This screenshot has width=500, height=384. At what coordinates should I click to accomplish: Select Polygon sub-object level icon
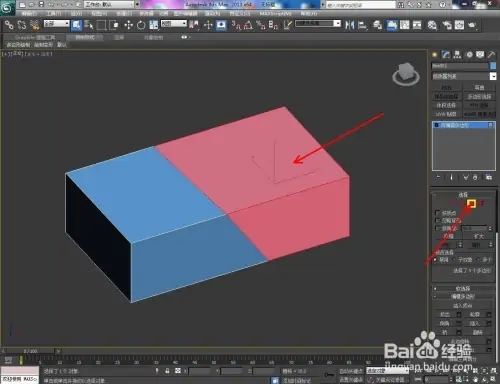471,203
